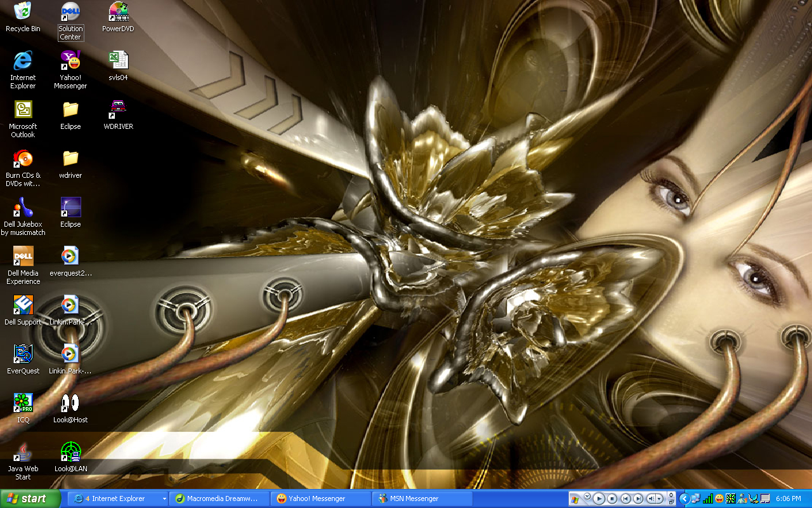The height and width of the screenshot is (508, 812).
Task: Select the Internet Explorer desktop icon
Action: [23, 70]
